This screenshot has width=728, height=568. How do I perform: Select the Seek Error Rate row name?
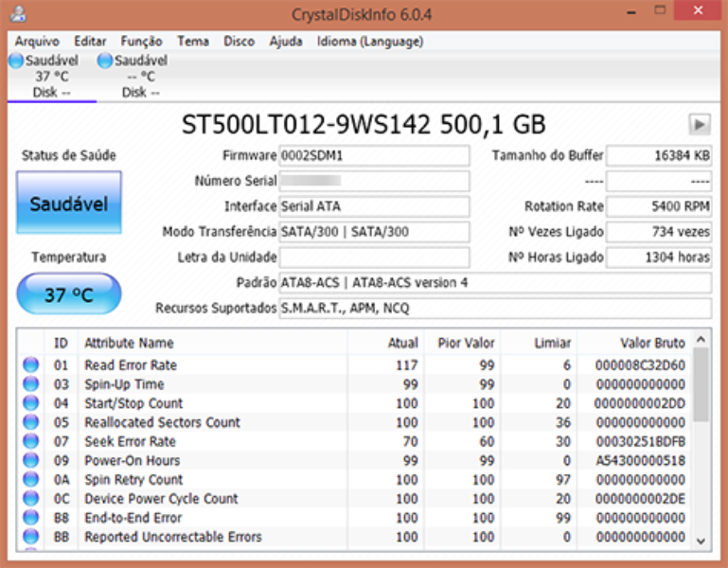[x=130, y=441]
